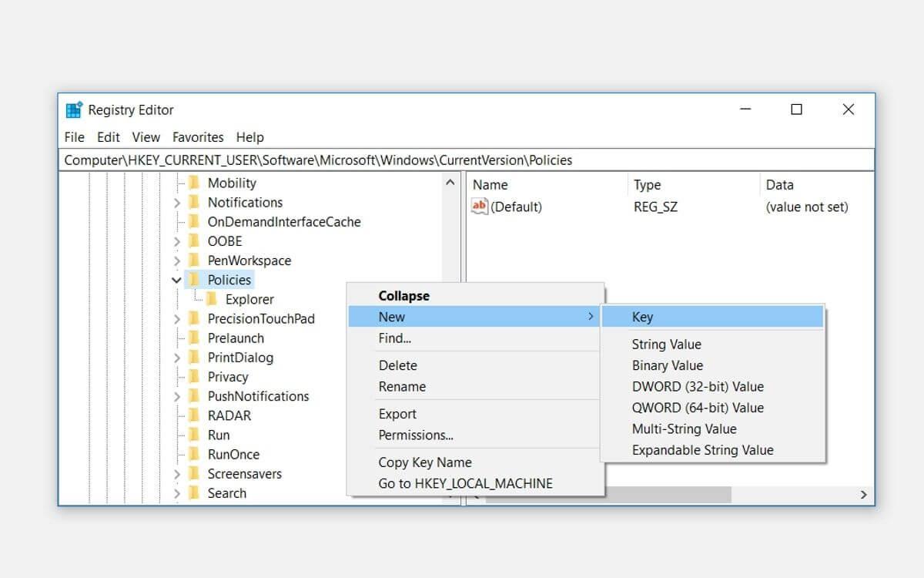The height and width of the screenshot is (578, 924).
Task: Click the Explorer subkey folder icon
Action: (212, 299)
